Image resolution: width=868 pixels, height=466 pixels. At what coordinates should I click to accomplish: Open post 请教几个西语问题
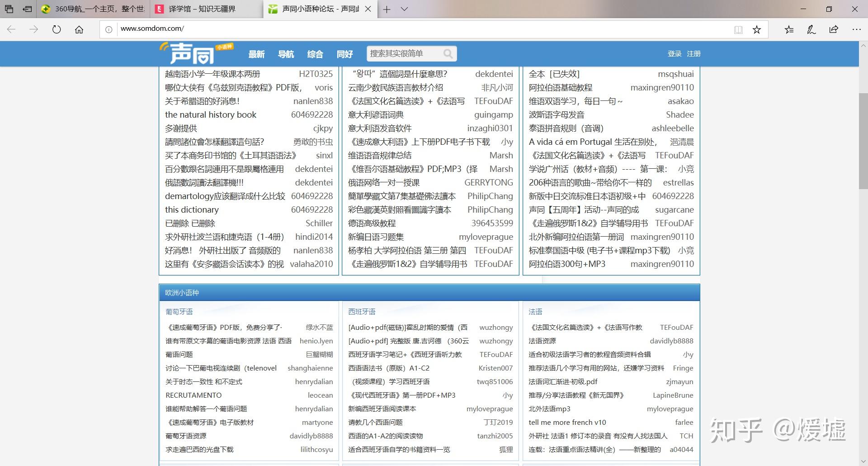click(375, 423)
